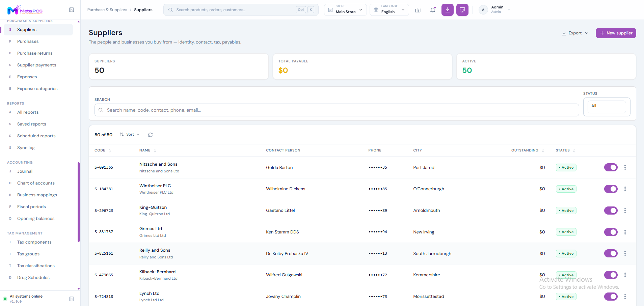
Task: Expand the Admin account menu chevron
Action: tap(509, 10)
